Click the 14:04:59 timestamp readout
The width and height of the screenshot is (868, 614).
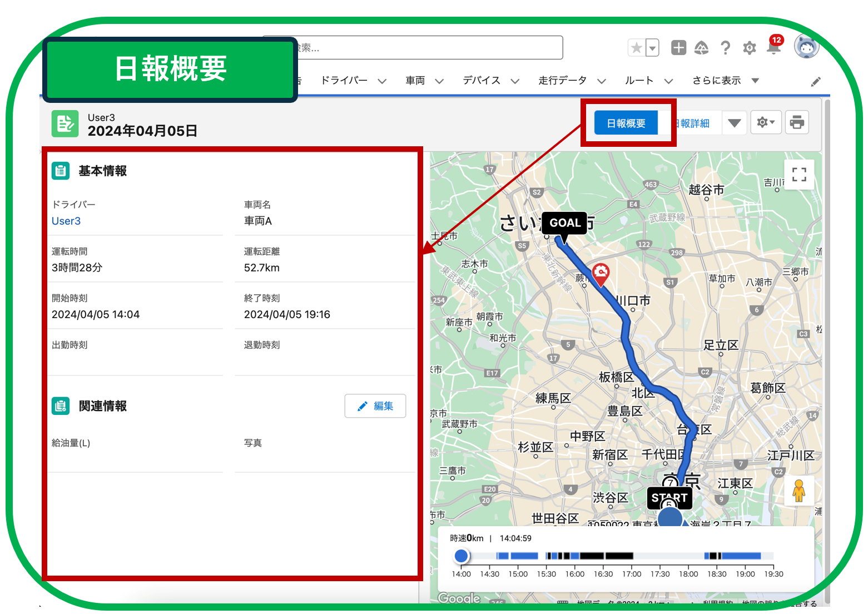[x=515, y=538]
